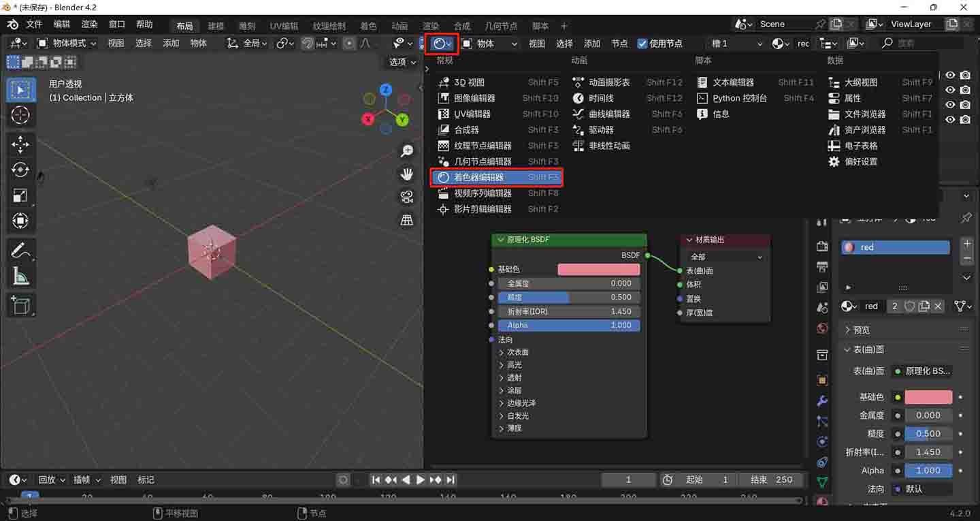
Task: Open the editor type dropdown in shader editor
Action: [x=442, y=44]
